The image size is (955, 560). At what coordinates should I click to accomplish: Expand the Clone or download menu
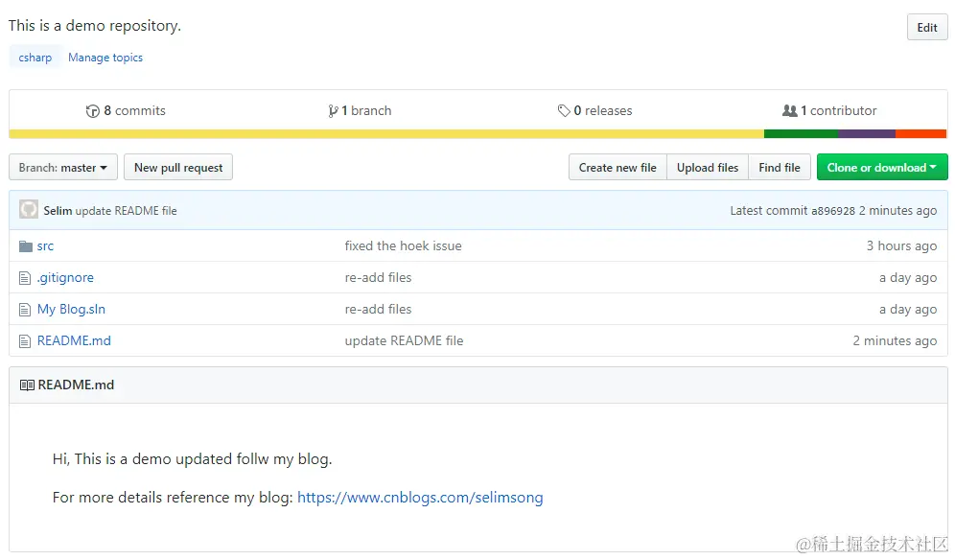[x=882, y=167]
